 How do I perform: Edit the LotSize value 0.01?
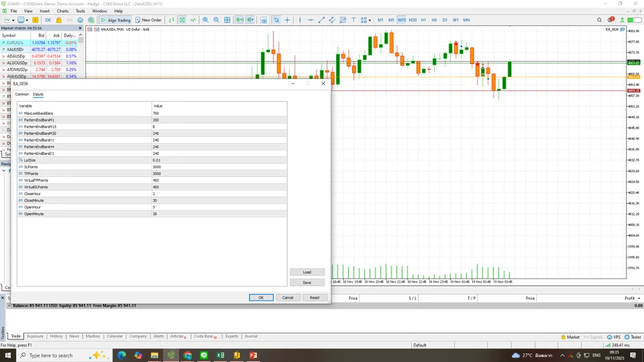coord(219,160)
